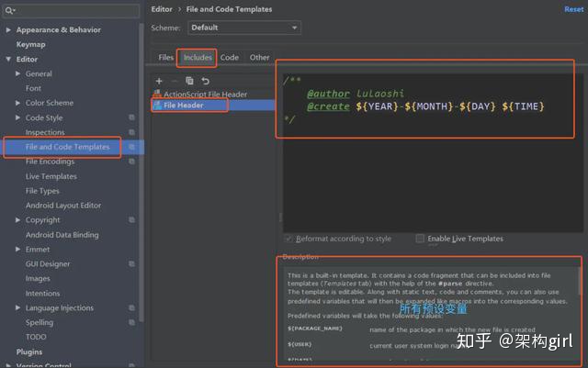Viewport: 588px width, 368px height.
Task: Expand the Code Style node
Action: 17,117
